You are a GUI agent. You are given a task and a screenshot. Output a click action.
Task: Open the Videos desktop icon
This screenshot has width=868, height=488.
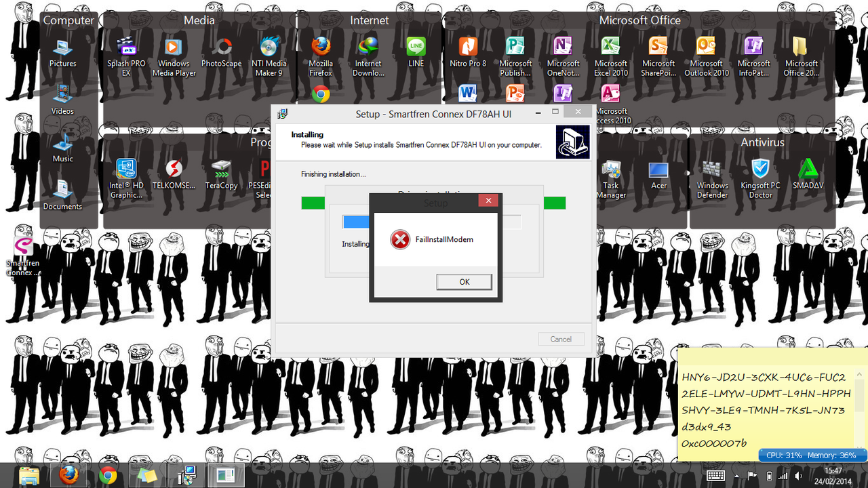(62, 100)
